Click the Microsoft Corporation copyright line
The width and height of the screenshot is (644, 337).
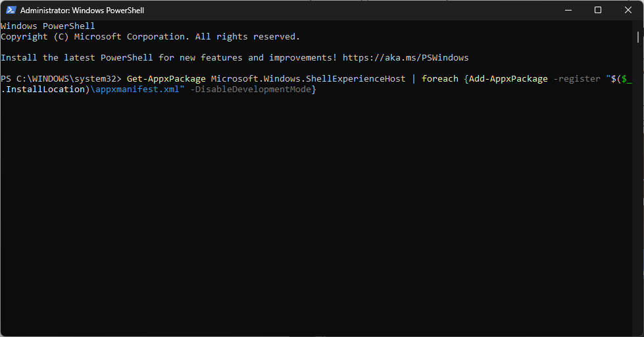150,37
